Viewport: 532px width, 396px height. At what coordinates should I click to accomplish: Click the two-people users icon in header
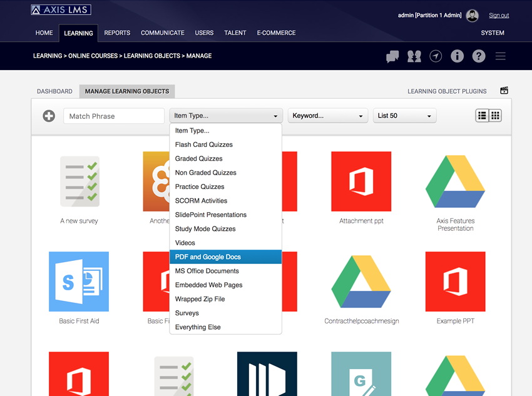point(414,56)
